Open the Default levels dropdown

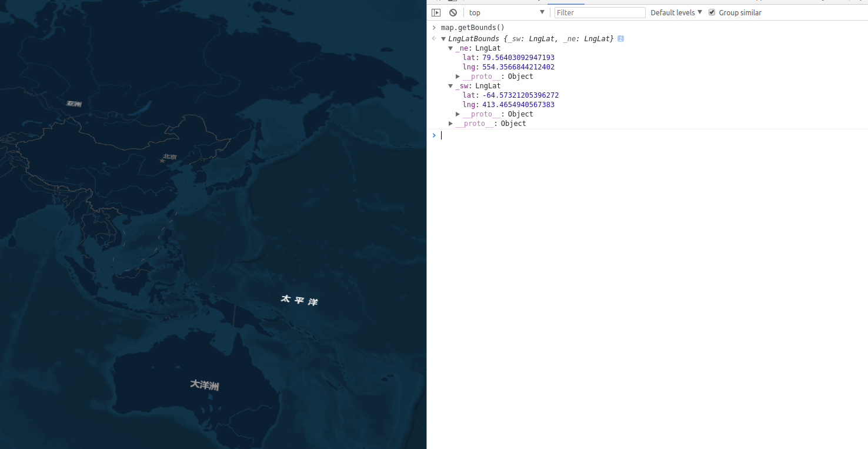(x=676, y=12)
